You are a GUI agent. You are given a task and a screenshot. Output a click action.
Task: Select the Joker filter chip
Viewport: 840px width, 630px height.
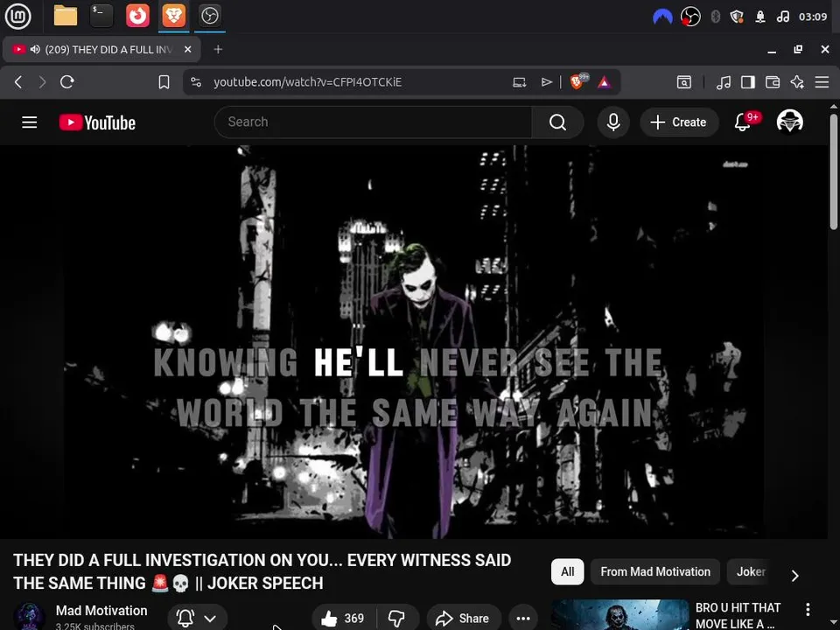click(751, 571)
